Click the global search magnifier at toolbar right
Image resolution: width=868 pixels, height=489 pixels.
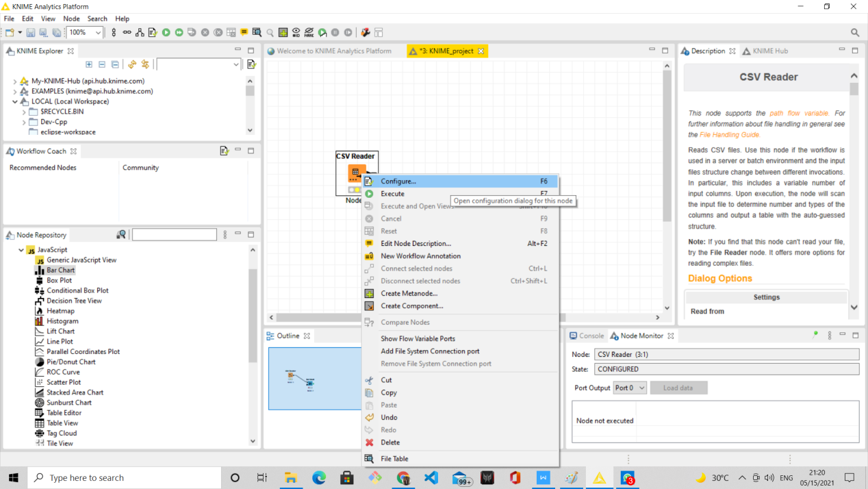(855, 32)
